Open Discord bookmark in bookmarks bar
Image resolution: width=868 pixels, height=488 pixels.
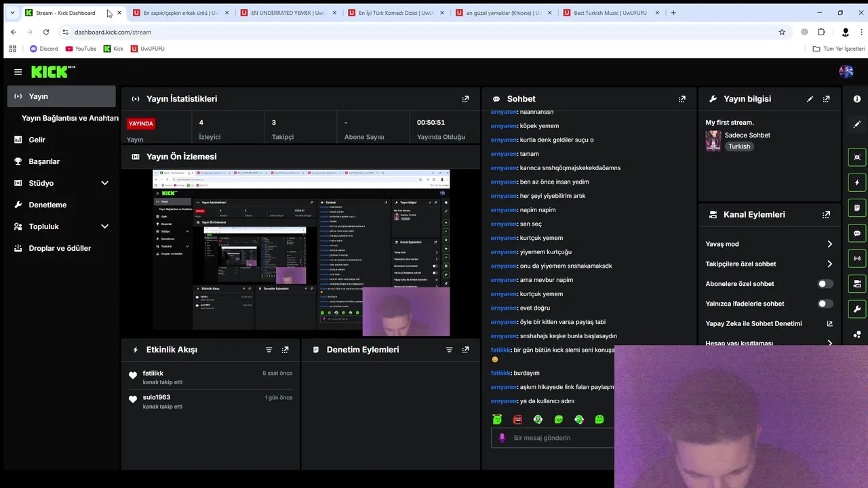[44, 49]
